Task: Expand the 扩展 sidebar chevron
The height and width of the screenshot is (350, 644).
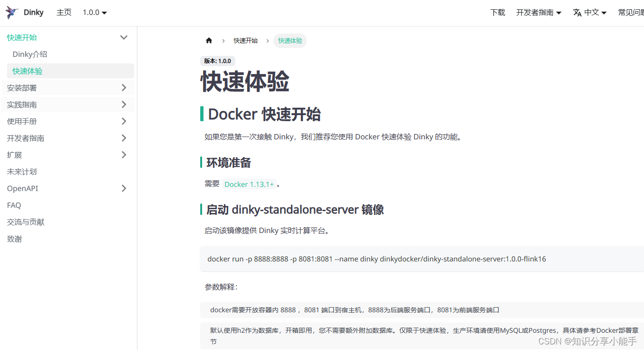Action: (124, 155)
